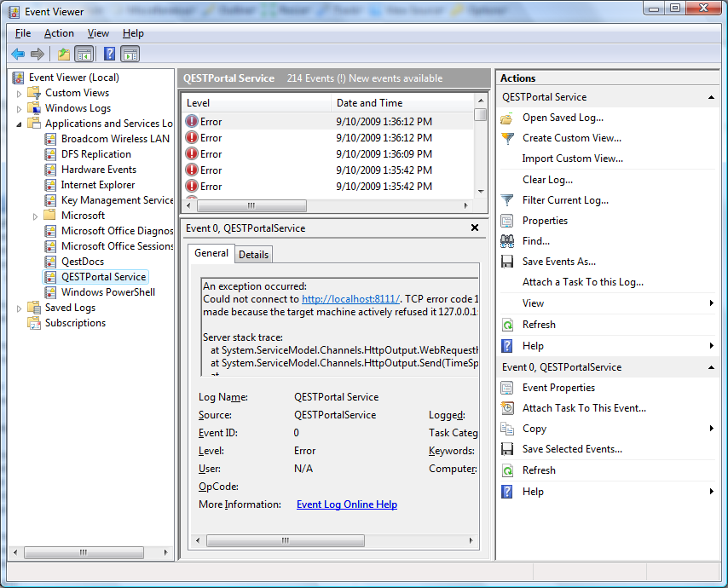This screenshot has width=728, height=588.
Task: Click the Up One Level folder toolbar icon
Action: coord(64,55)
